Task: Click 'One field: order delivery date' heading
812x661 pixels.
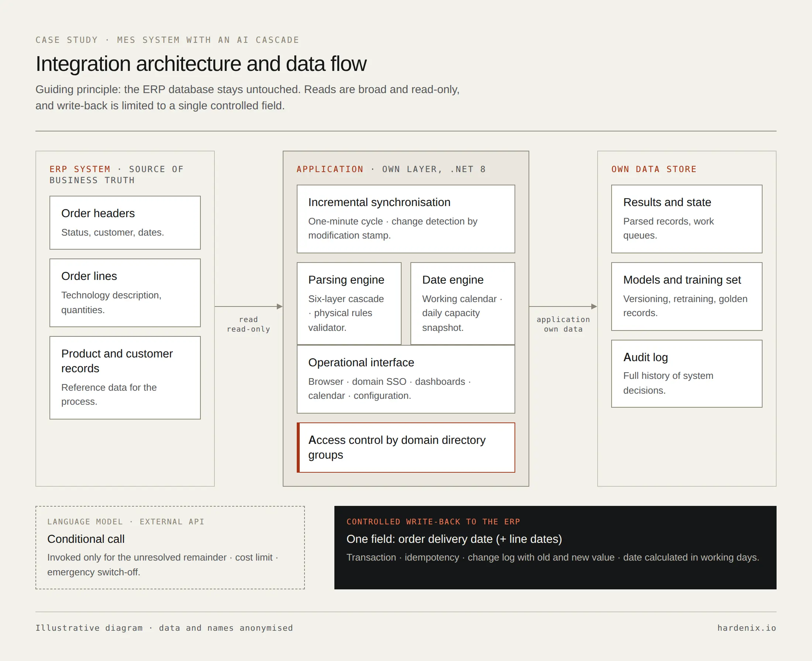Action: (x=454, y=539)
